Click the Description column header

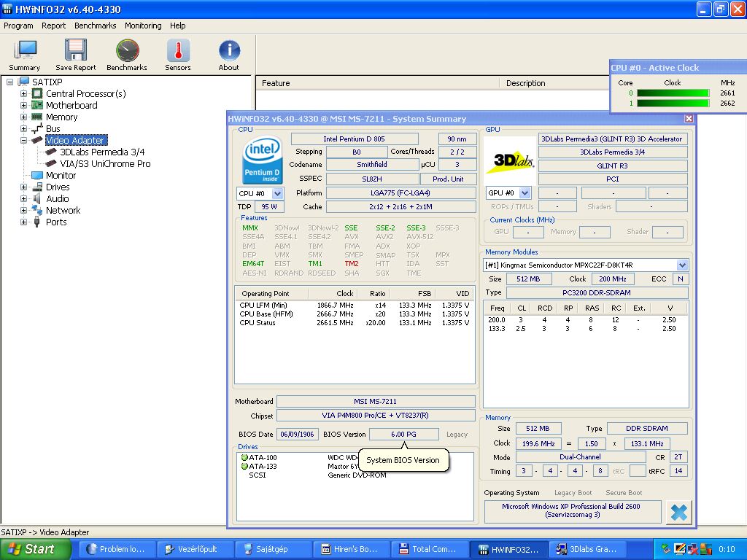(x=554, y=83)
